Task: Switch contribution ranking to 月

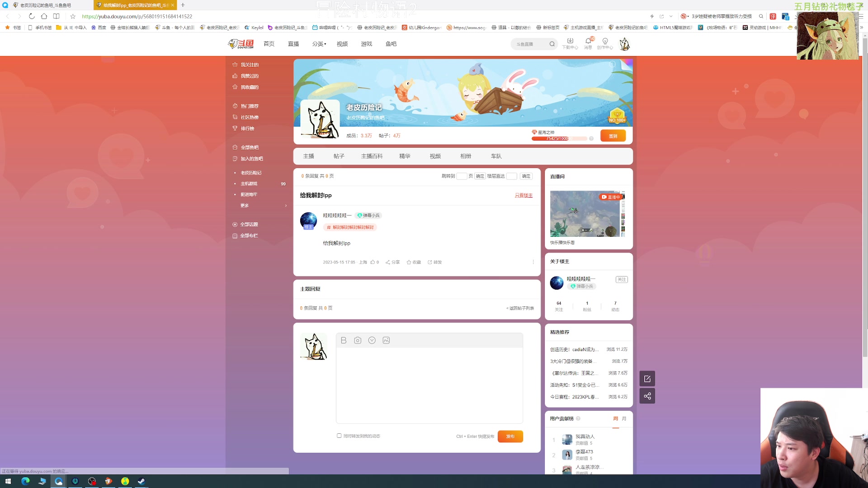Action: pyautogui.click(x=624, y=418)
